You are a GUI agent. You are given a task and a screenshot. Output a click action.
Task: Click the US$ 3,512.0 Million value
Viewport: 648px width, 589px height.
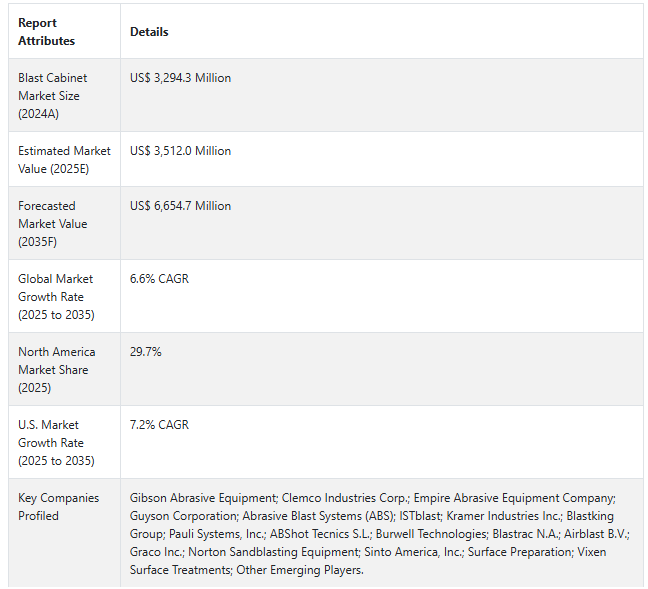tap(180, 151)
